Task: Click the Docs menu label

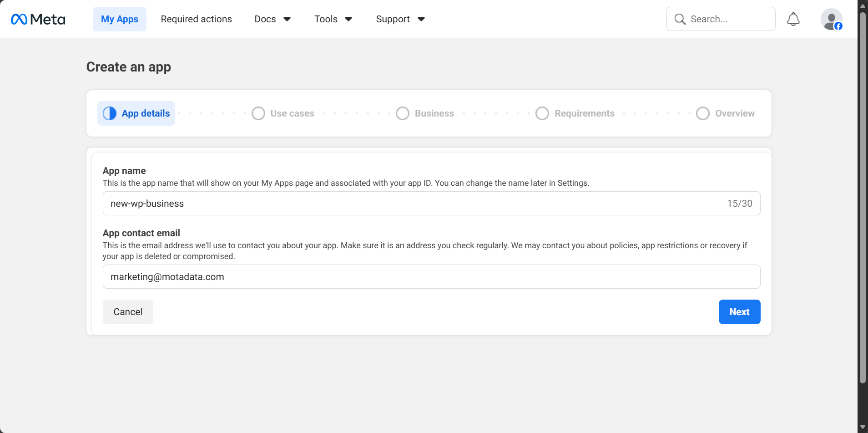Action: click(265, 19)
